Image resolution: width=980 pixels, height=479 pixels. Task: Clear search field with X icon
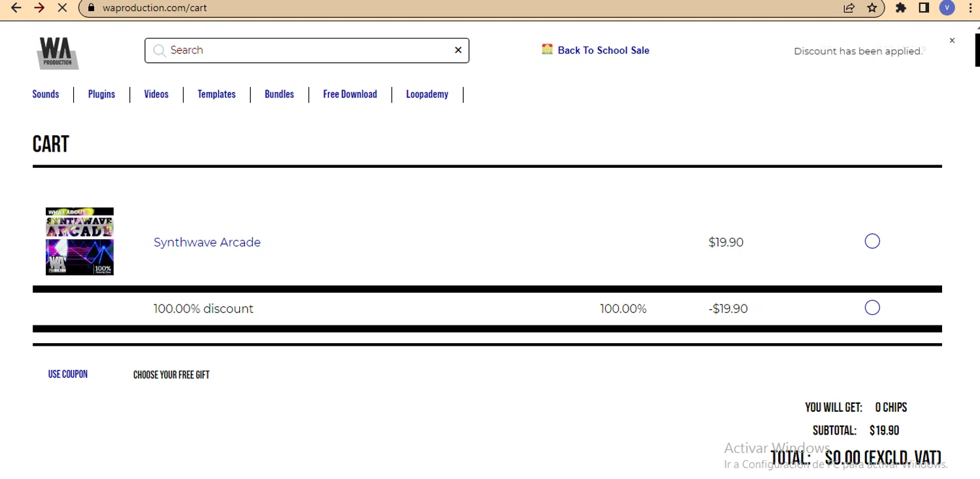point(458,50)
